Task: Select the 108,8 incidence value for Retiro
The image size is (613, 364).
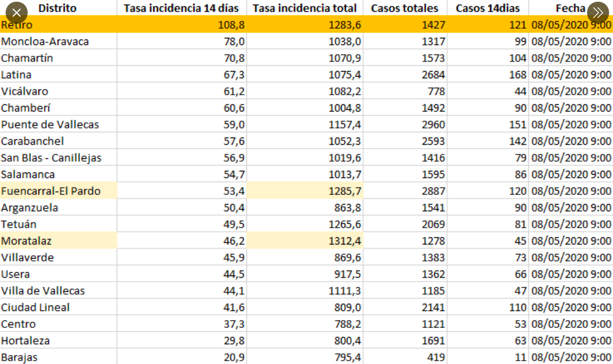Action: click(x=182, y=25)
